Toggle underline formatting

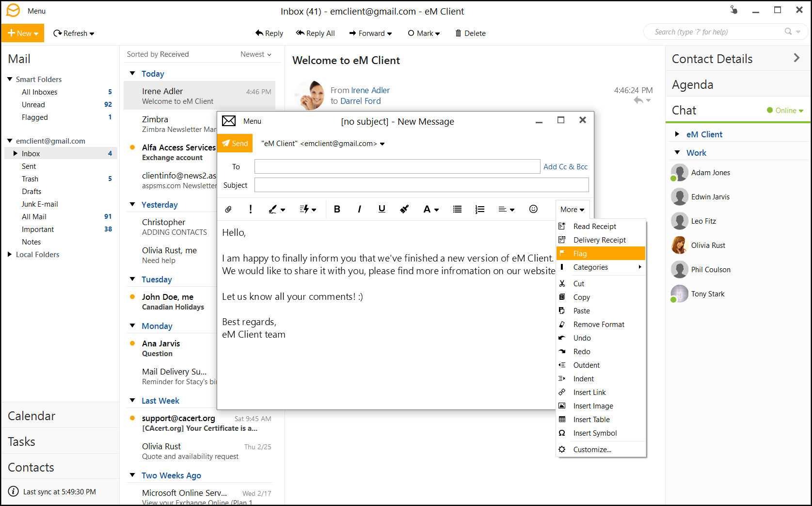(x=382, y=209)
